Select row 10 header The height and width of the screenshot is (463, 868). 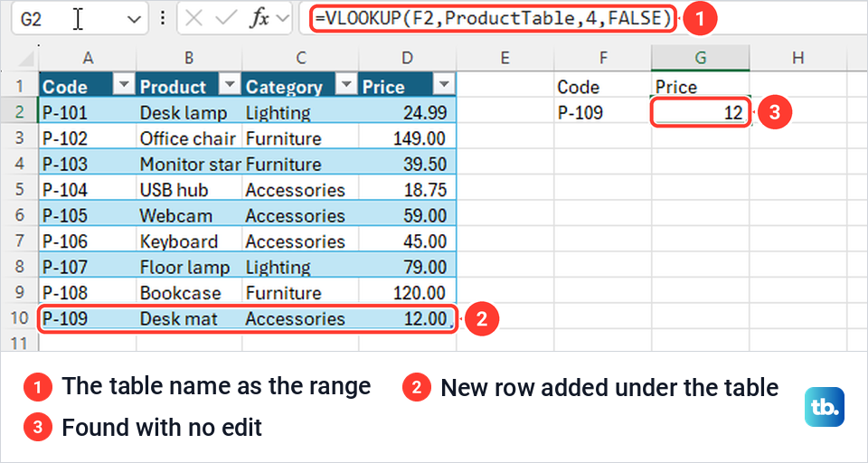click(x=20, y=318)
